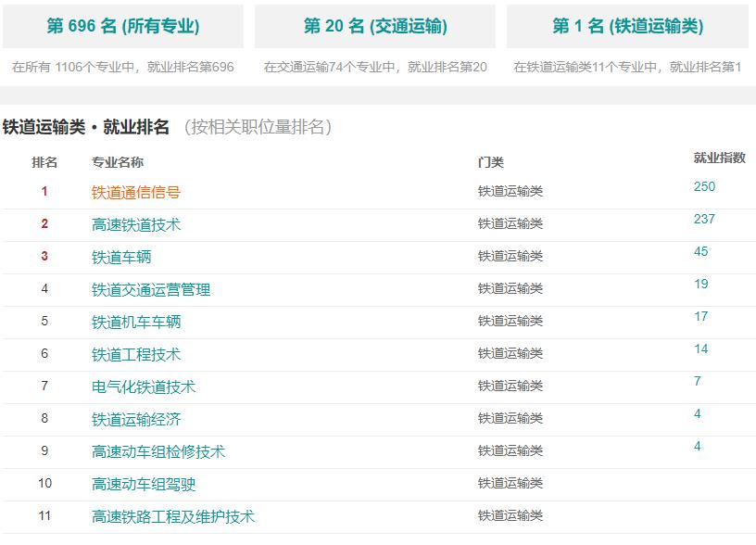The image size is (756, 545).
Task: Select the 第 20 名 (交通运输) ranking box
Action: [x=374, y=27]
